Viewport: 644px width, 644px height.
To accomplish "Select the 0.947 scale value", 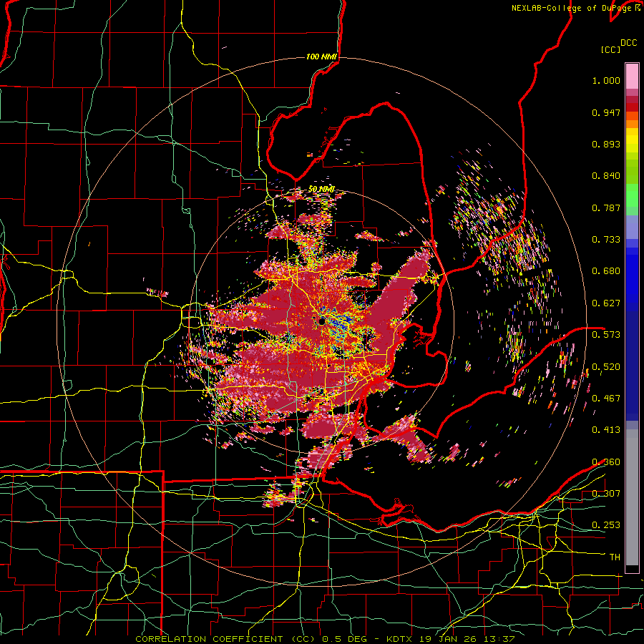I will (x=606, y=112).
